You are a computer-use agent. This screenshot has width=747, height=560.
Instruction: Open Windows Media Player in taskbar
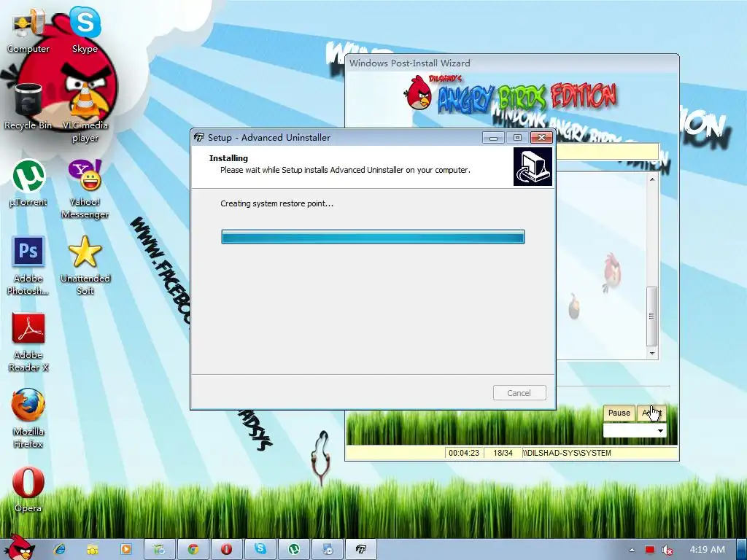coord(125,550)
